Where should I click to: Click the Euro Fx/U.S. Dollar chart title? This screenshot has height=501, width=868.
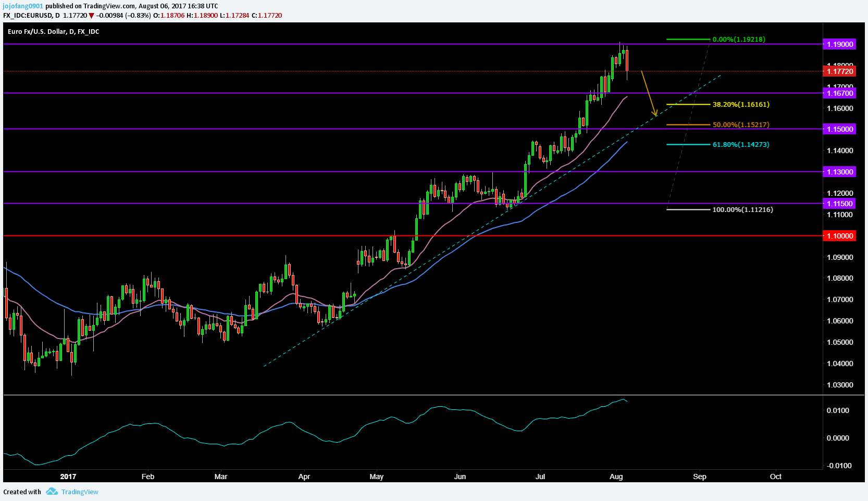(53, 32)
